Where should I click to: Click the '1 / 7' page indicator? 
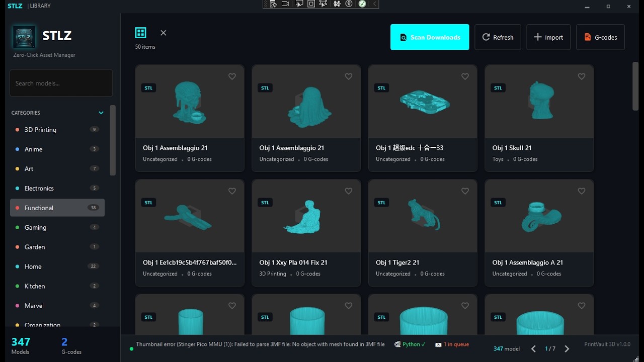550,348
